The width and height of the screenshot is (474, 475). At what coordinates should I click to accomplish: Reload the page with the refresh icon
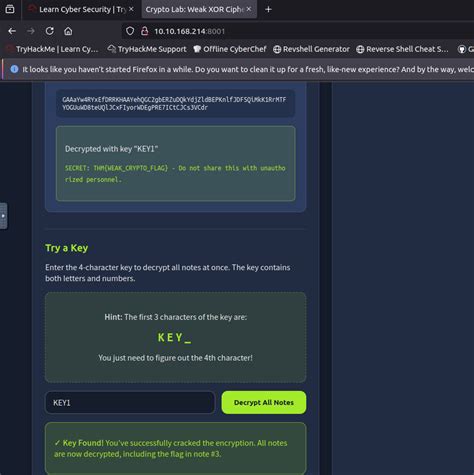click(50, 31)
